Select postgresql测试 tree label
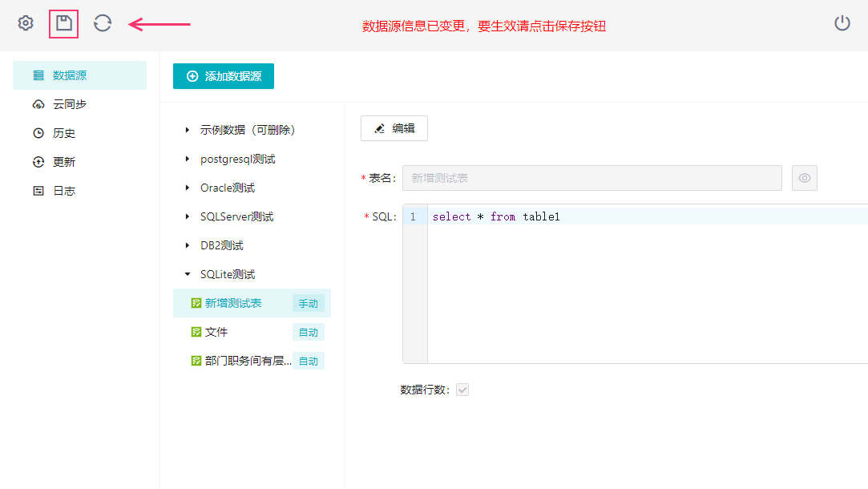 238,159
